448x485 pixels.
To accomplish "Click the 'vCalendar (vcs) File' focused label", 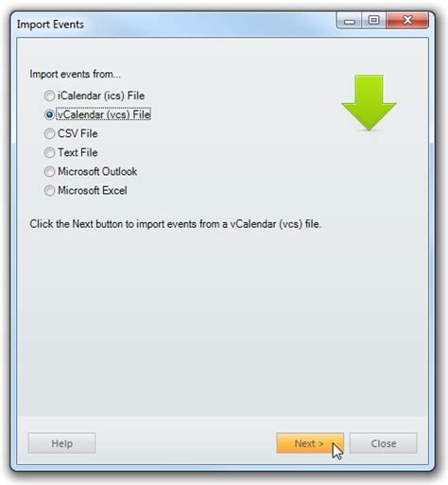I will [104, 114].
